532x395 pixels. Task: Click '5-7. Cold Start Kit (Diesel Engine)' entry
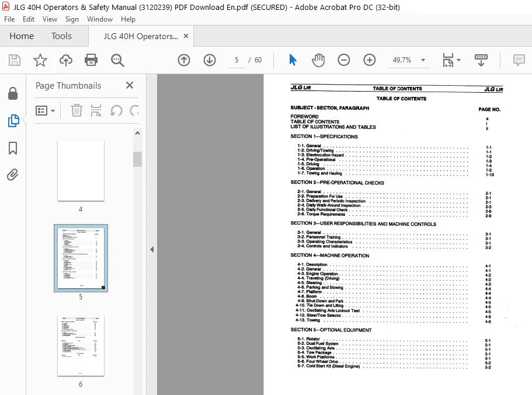pos(328,366)
